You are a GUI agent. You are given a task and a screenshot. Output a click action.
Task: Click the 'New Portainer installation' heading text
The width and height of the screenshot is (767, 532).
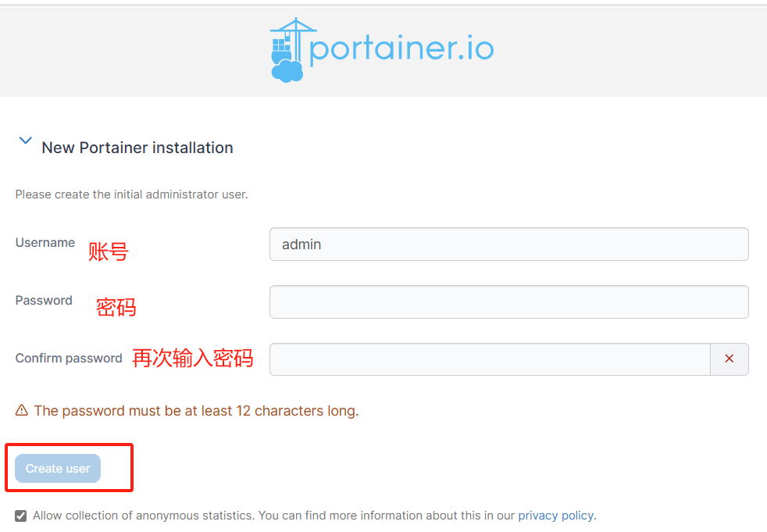137,148
